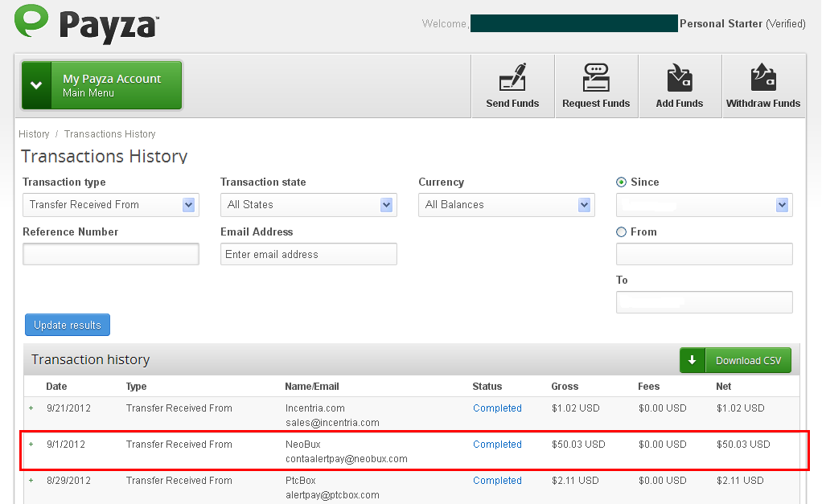Expand the 8/29/2012 PtcBox transaction row

click(x=31, y=481)
